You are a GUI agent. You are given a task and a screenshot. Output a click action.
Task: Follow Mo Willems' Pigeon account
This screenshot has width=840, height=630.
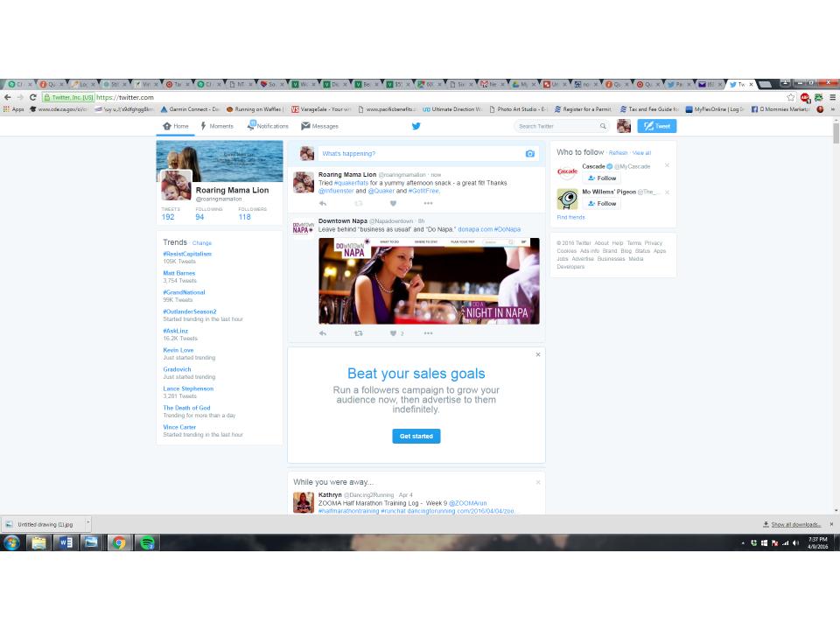602,204
